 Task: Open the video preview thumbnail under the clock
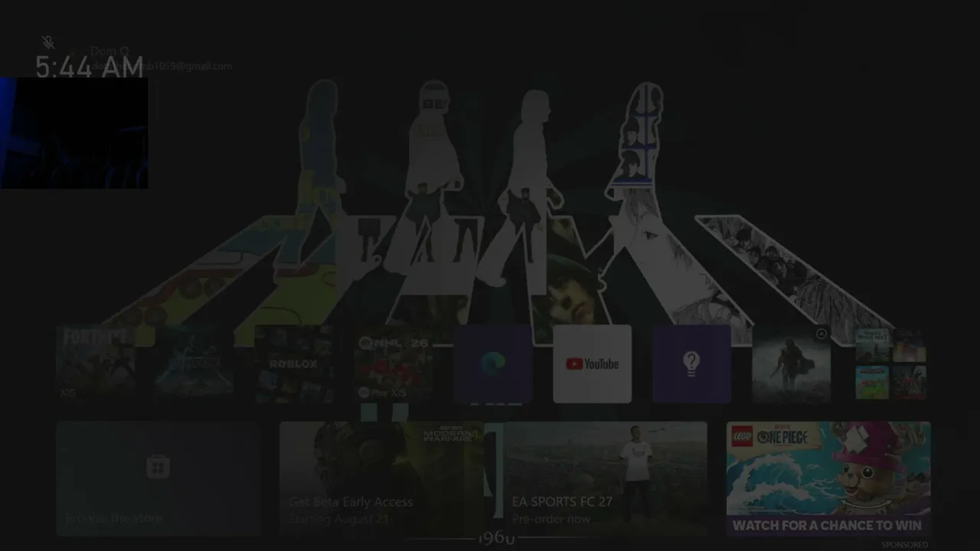coord(74,132)
